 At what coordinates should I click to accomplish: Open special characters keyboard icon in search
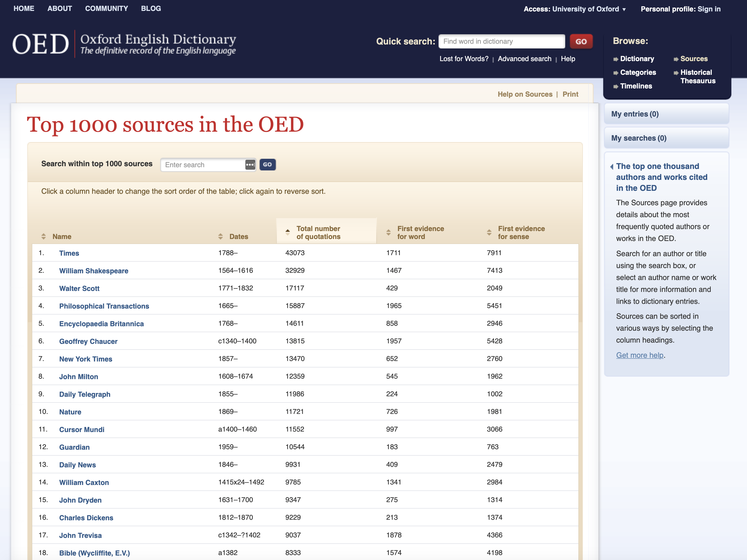coord(250,165)
